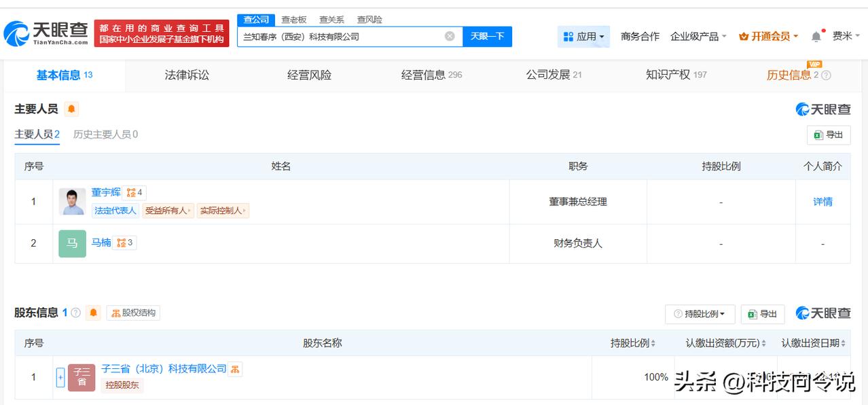Click the help icon next to 历史信息 tab
This screenshot has width=868, height=405.
(826, 75)
